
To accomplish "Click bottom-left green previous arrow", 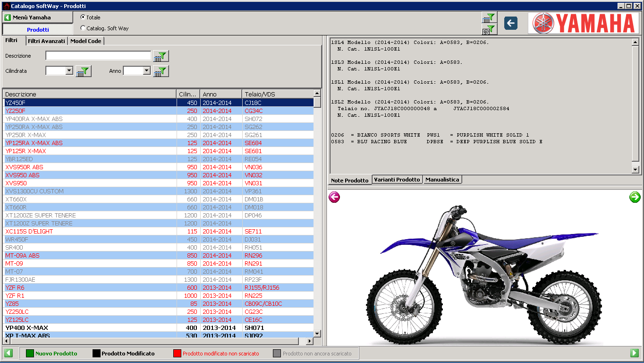I will (x=8, y=353).
